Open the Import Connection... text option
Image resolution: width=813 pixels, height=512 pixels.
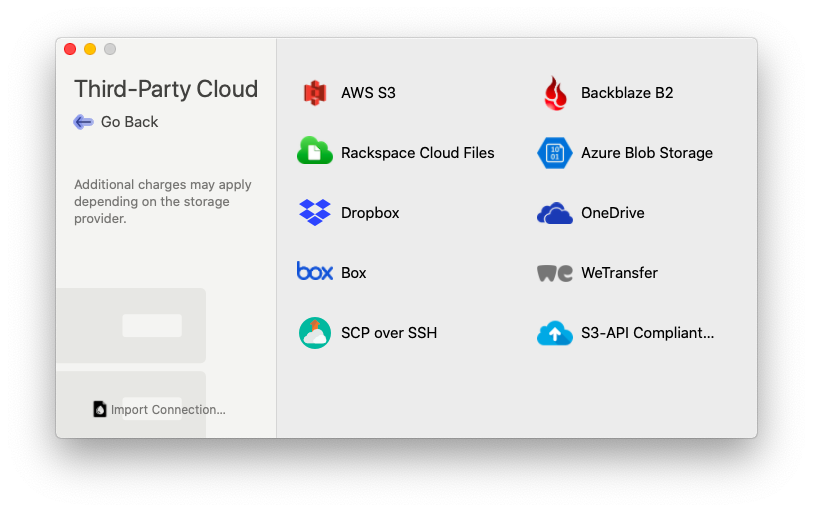click(x=168, y=410)
